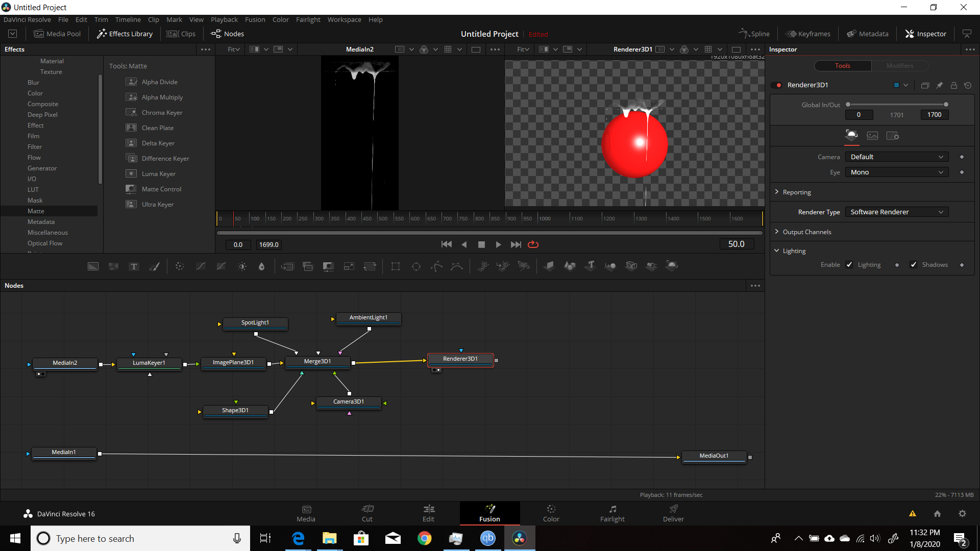The width and height of the screenshot is (980, 551).
Task: Open the Camera dropdown set to Default
Action: (897, 157)
